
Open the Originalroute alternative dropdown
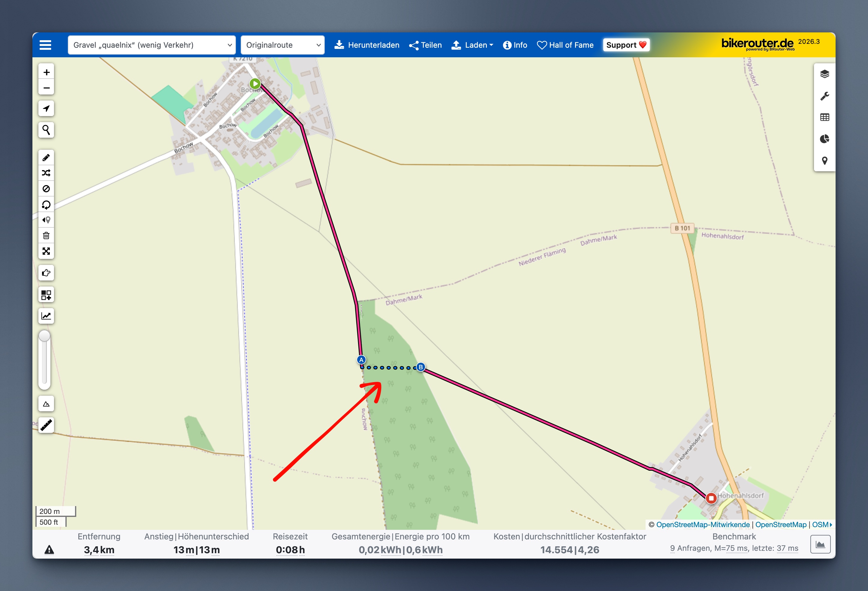(x=282, y=45)
